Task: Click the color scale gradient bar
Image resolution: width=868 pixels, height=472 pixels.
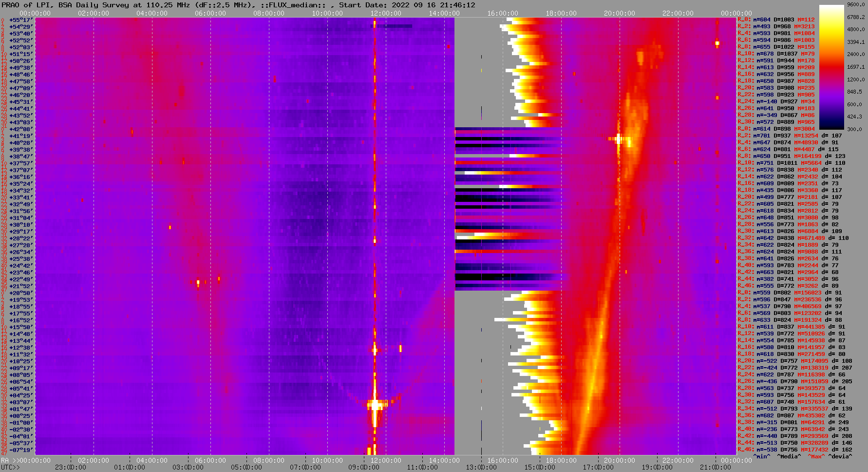Action: (831, 67)
